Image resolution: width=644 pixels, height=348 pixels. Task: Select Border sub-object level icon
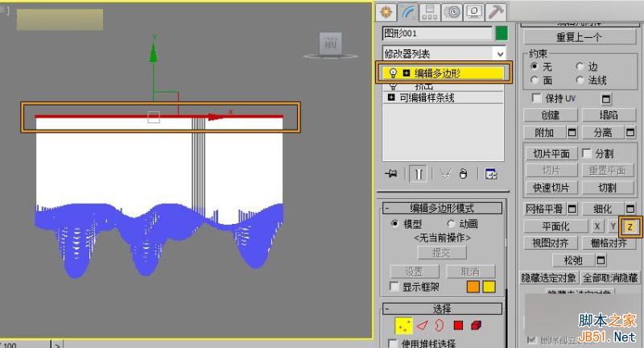[x=439, y=325]
